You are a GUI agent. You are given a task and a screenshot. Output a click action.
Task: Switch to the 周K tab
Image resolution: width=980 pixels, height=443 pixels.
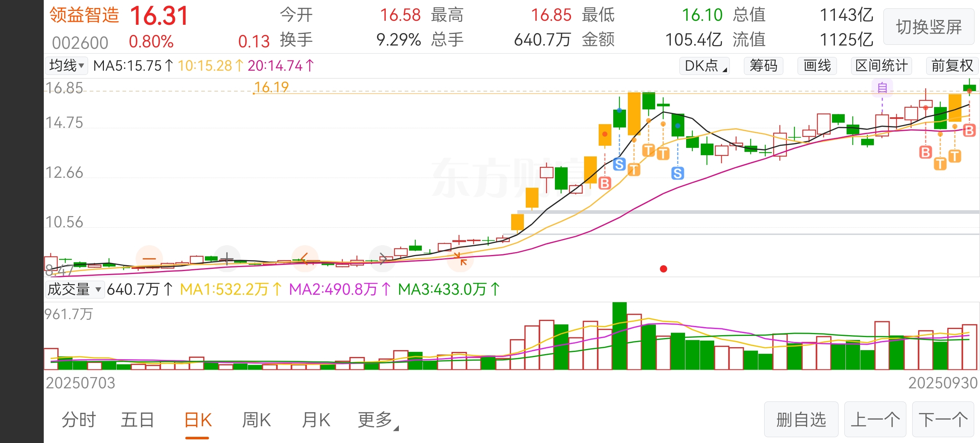(256, 420)
